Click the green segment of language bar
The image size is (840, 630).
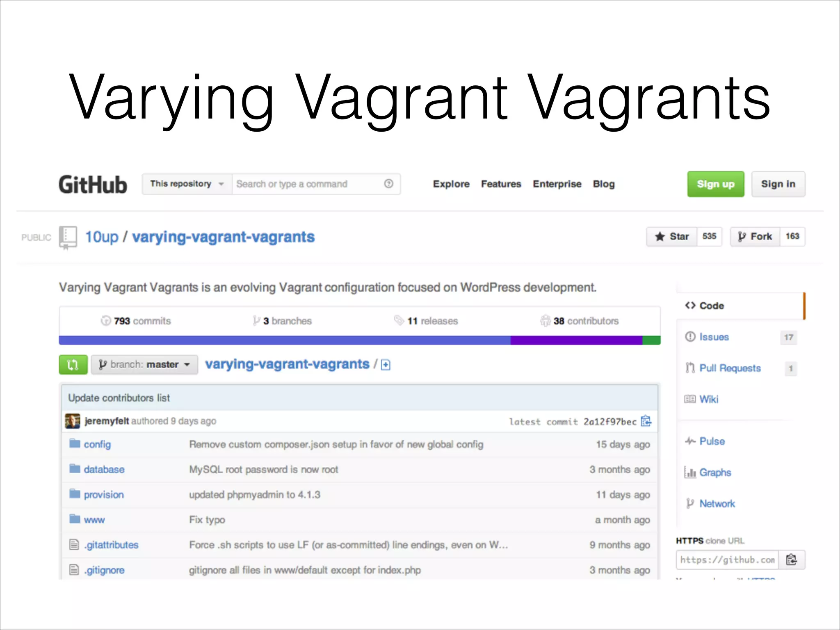652,340
